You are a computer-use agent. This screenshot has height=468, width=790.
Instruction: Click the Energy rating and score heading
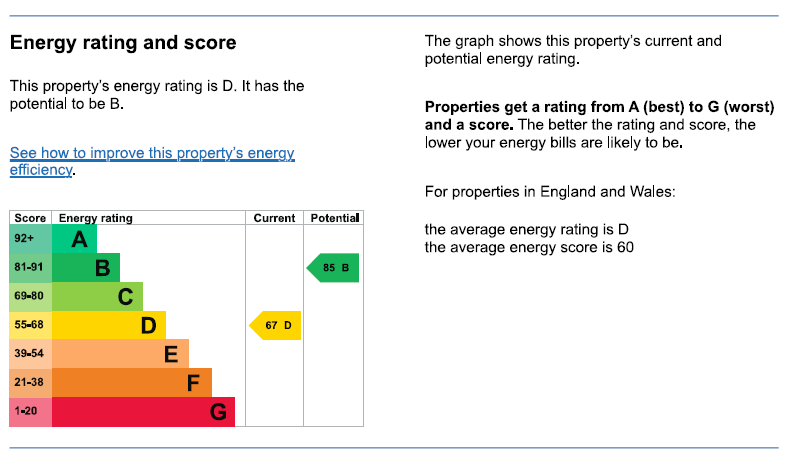point(123,43)
